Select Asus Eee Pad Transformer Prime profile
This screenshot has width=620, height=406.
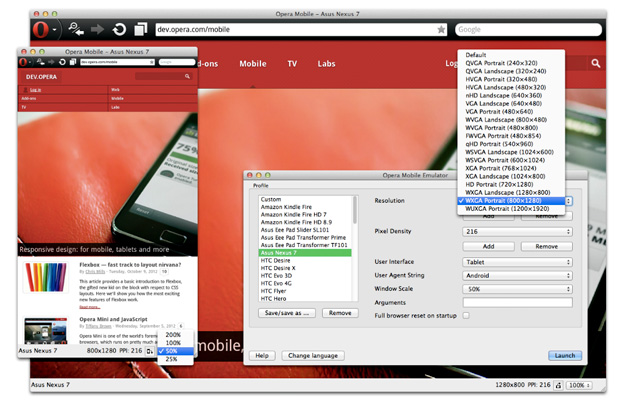pos(304,238)
